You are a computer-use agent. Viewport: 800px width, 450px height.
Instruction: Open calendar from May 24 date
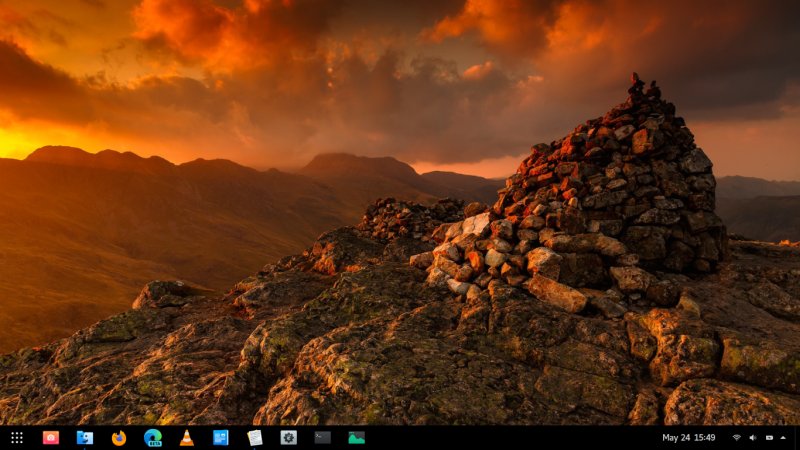pyautogui.click(x=676, y=438)
